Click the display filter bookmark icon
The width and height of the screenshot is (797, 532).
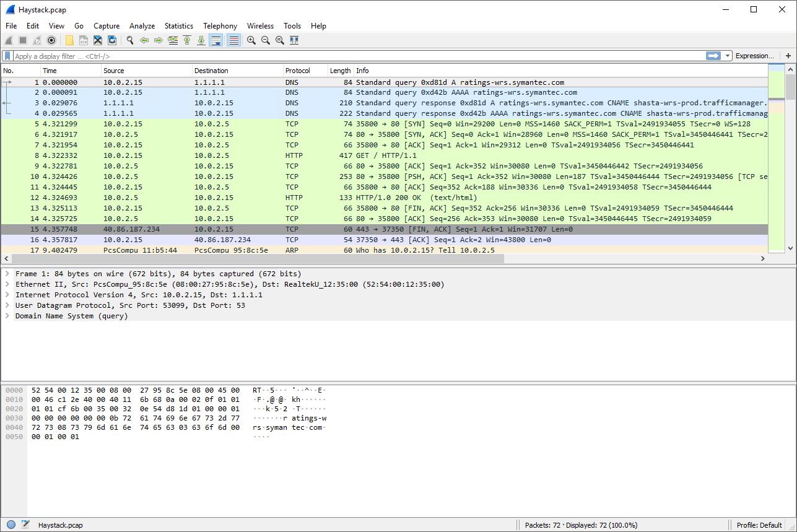tap(7, 56)
